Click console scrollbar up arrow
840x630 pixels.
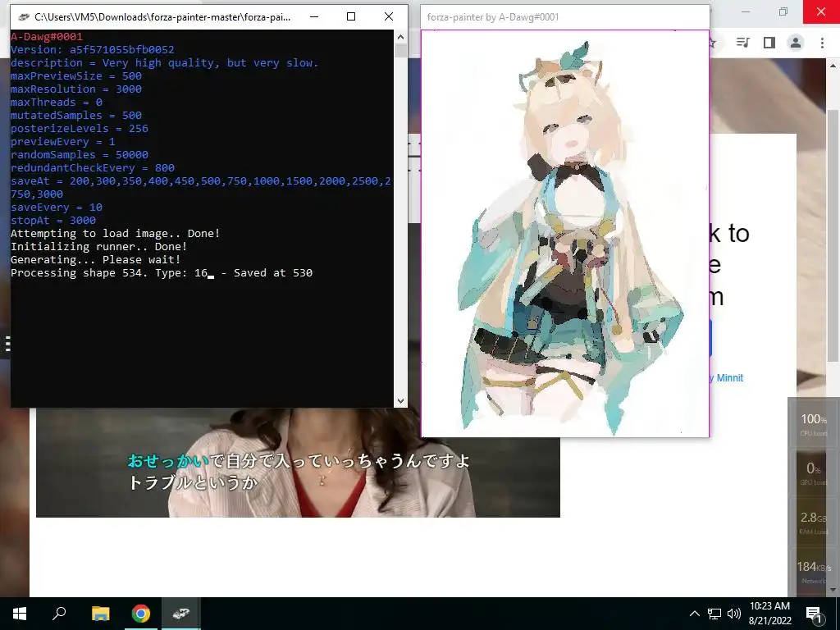coord(400,37)
